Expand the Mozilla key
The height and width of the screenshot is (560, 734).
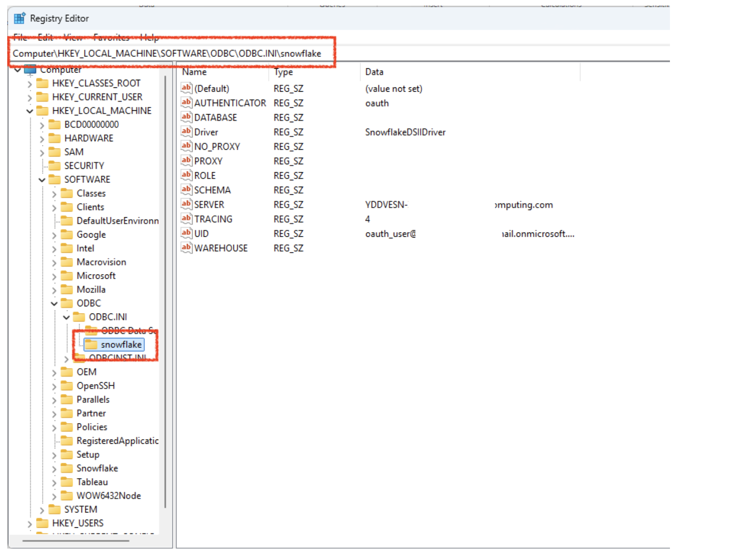pyautogui.click(x=54, y=290)
